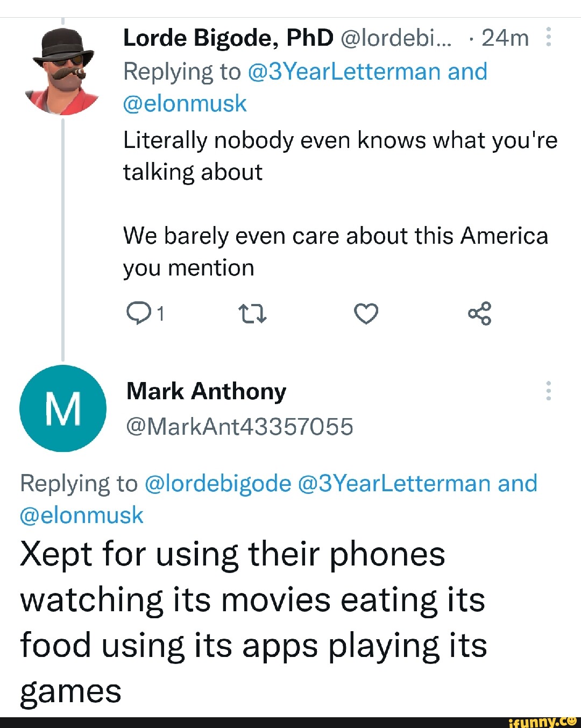Image resolution: width=581 pixels, height=728 pixels.
Task: Retweet Lorde Bigode's tweet
Action: 252,313
